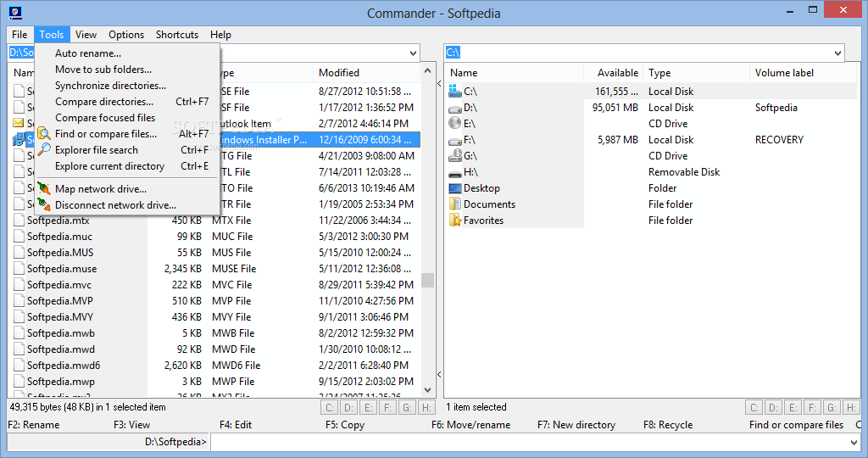Click the E:\ CD drive icon
This screenshot has width=868, height=458.
(455, 123)
